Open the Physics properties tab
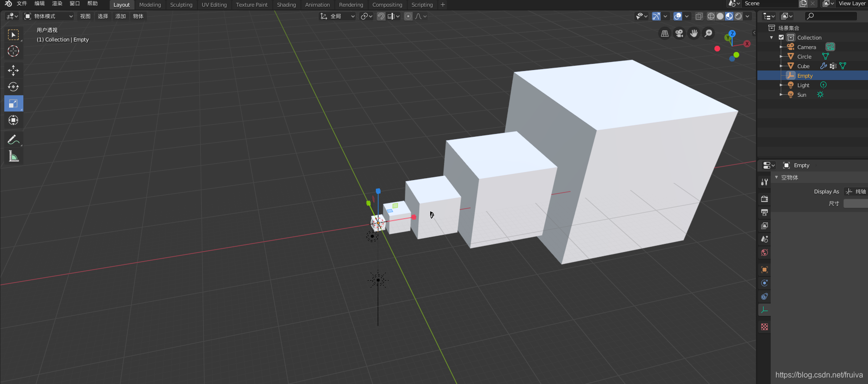868x384 pixels. pyautogui.click(x=765, y=283)
